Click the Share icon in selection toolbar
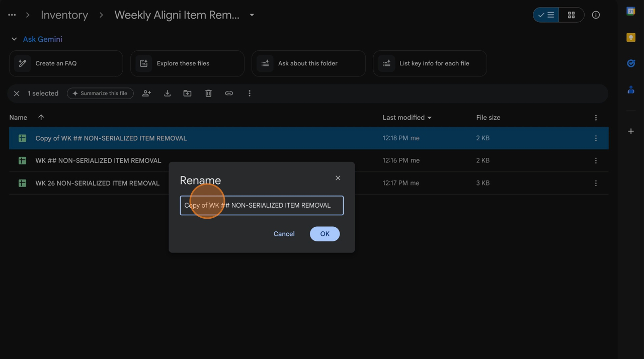 (x=146, y=94)
